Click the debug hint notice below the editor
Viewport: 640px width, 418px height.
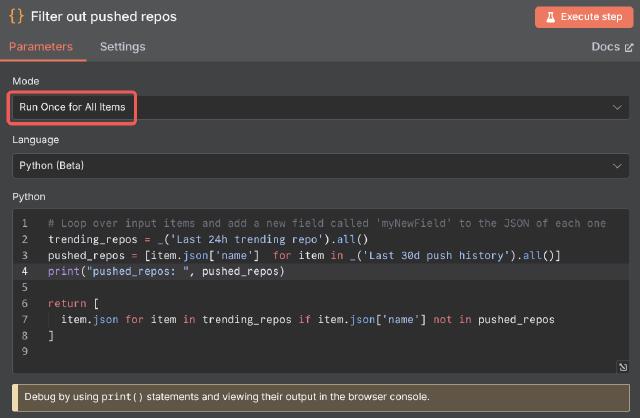click(320, 397)
